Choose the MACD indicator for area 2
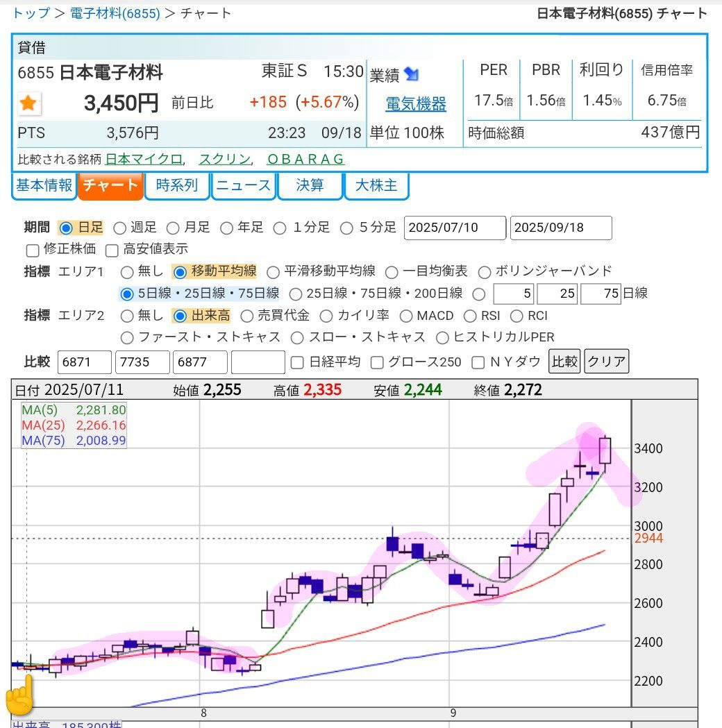The width and height of the screenshot is (722, 728). 405,316
